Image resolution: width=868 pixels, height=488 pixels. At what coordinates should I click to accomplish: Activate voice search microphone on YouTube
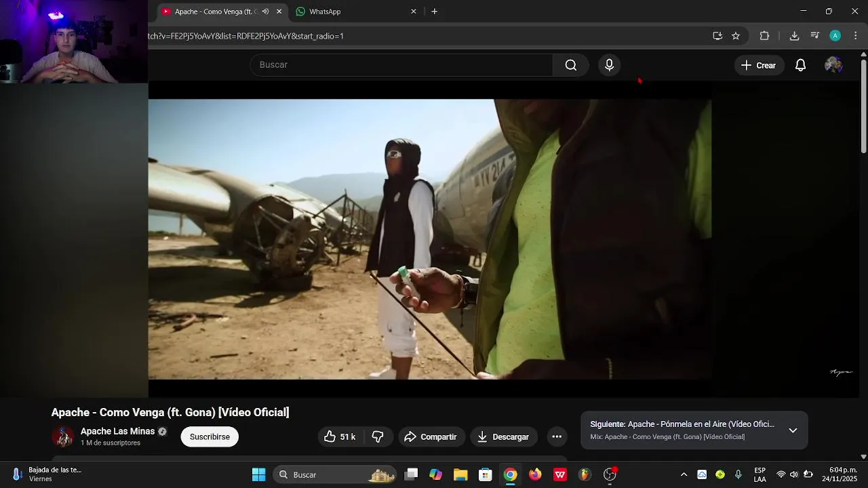pos(609,65)
